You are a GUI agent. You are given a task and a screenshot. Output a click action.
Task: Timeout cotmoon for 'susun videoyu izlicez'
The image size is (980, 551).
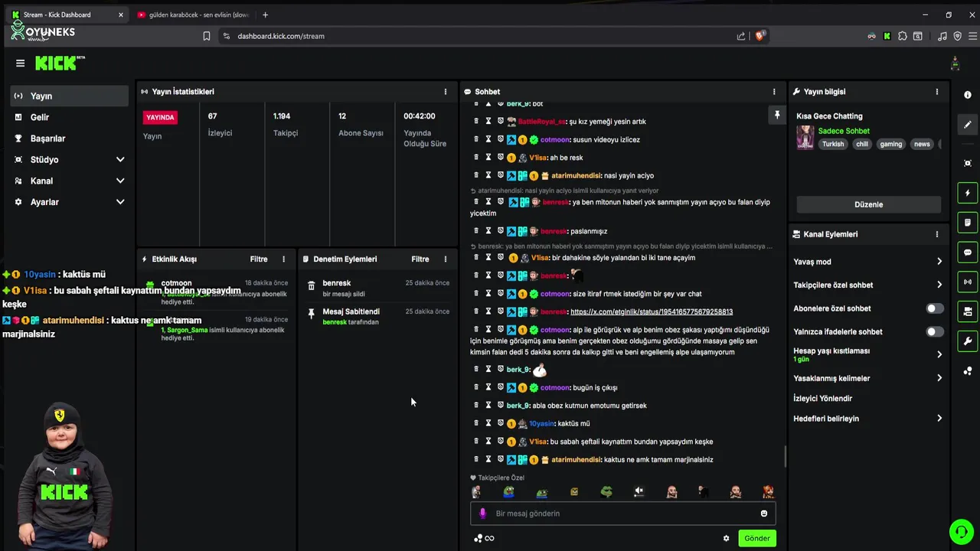(488, 139)
